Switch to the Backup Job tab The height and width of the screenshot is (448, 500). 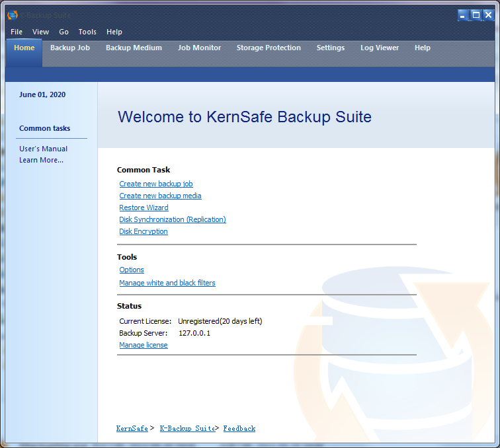(x=70, y=48)
